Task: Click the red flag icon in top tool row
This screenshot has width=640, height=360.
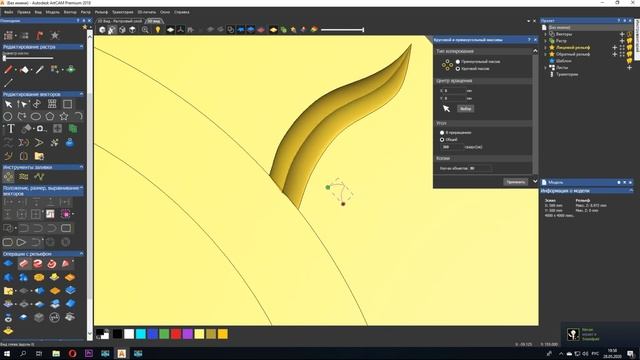Action: point(40,35)
